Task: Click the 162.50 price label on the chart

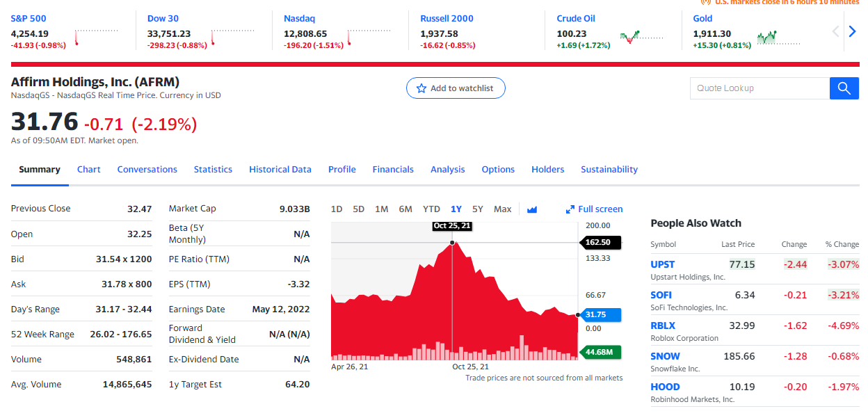Action: pos(599,242)
